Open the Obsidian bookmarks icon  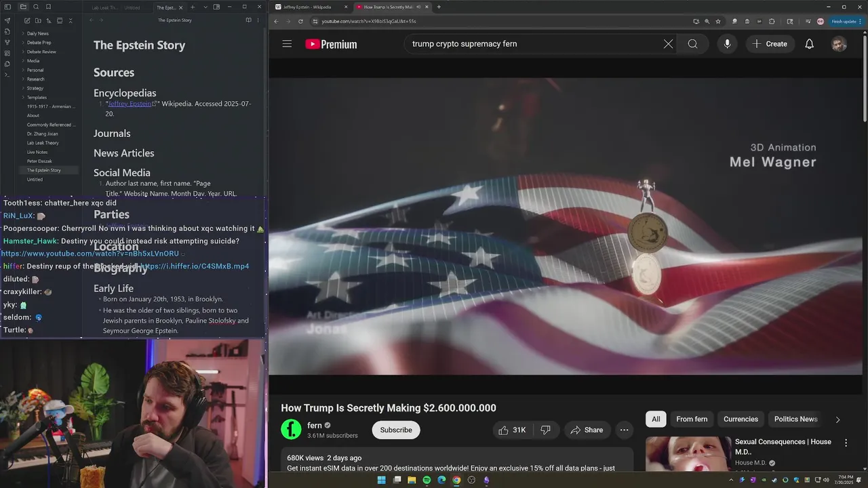48,7
